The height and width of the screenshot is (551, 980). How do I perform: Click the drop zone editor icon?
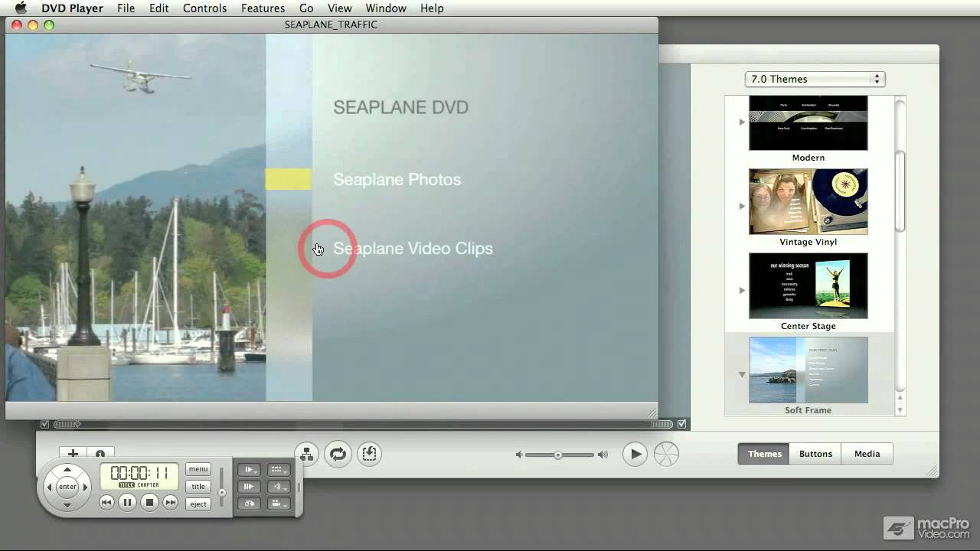pos(369,454)
